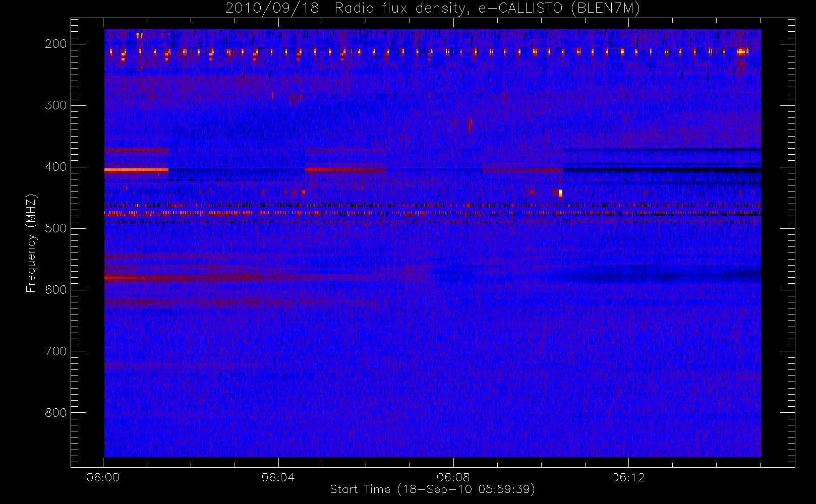Click the bright orange band at 405 MHz start
The image size is (816, 504).
(x=136, y=170)
